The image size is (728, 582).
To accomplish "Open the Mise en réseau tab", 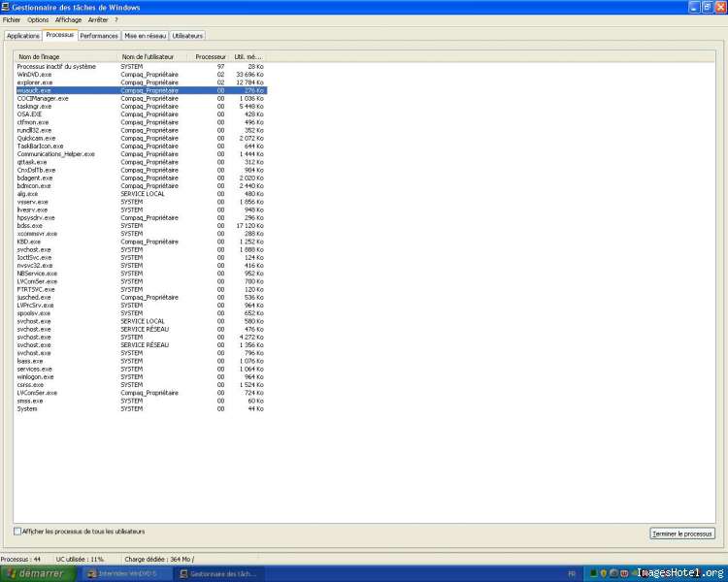I will 146,36.
